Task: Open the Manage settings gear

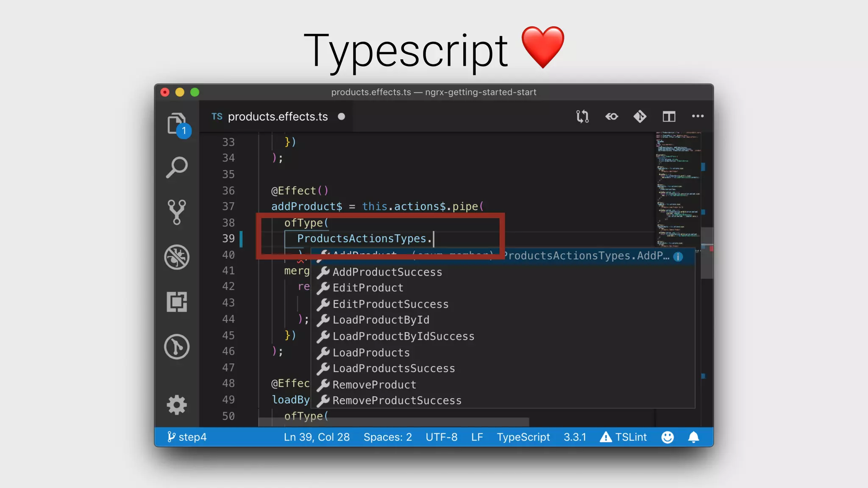Action: pos(177,405)
